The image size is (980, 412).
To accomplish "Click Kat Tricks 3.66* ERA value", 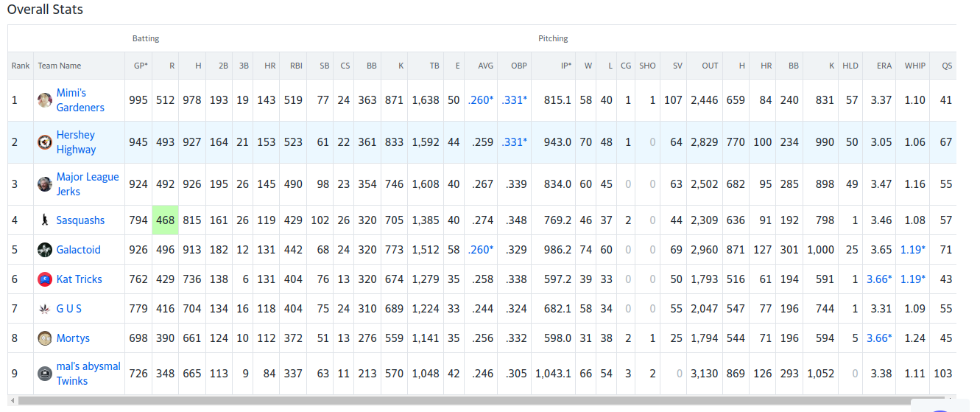I will click(x=879, y=279).
